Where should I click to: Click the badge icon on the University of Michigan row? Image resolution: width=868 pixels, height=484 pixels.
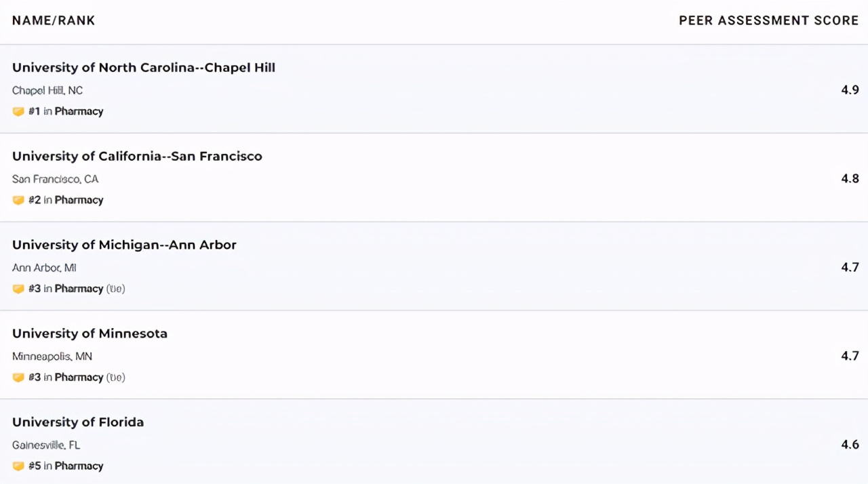click(18, 289)
